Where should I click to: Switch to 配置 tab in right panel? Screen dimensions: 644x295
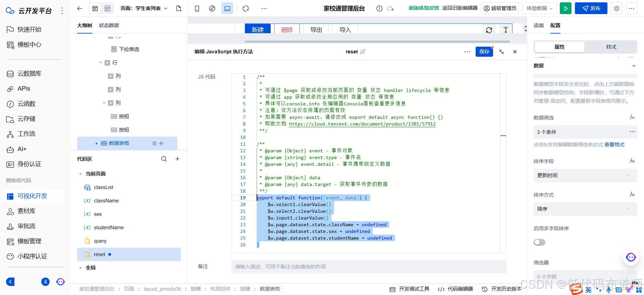pyautogui.click(x=555, y=26)
